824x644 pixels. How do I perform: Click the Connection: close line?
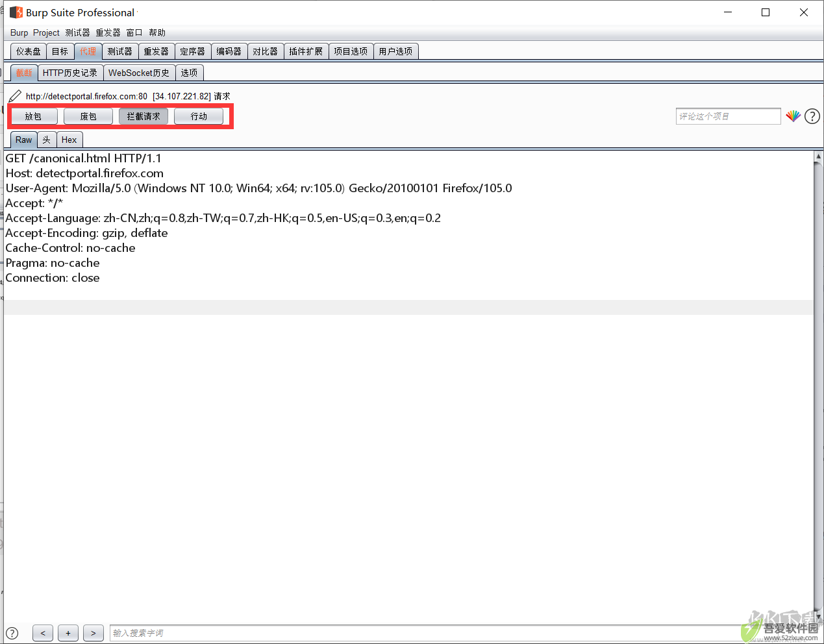coord(53,278)
